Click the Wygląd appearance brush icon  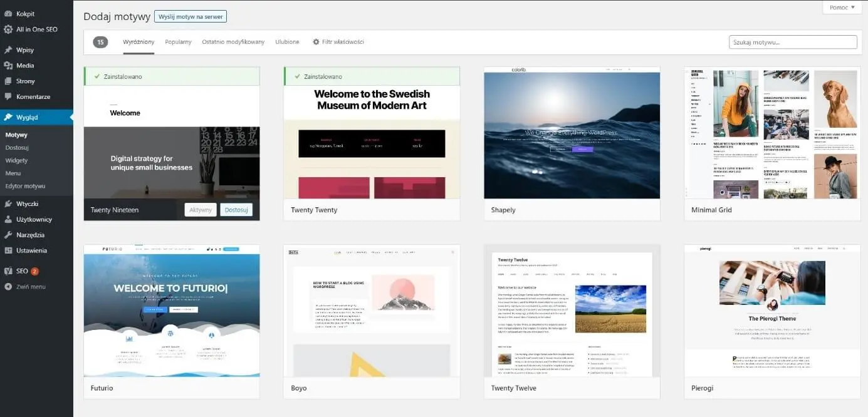[x=8, y=117]
